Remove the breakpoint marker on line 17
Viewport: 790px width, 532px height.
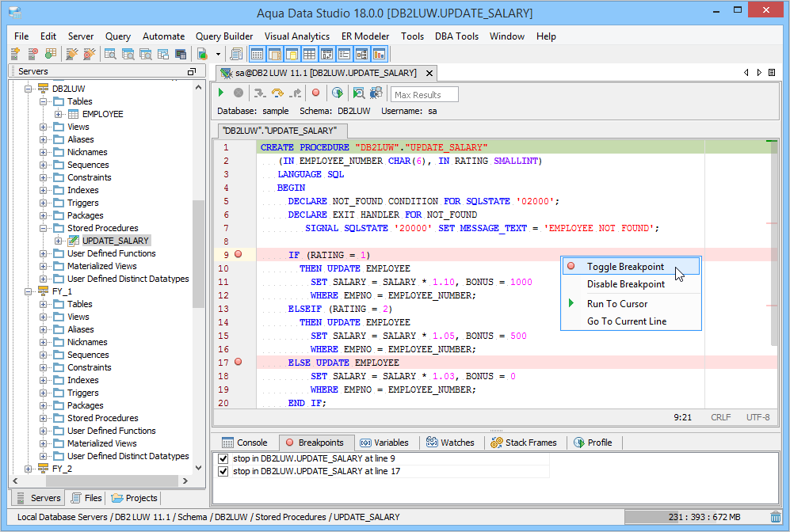click(239, 362)
